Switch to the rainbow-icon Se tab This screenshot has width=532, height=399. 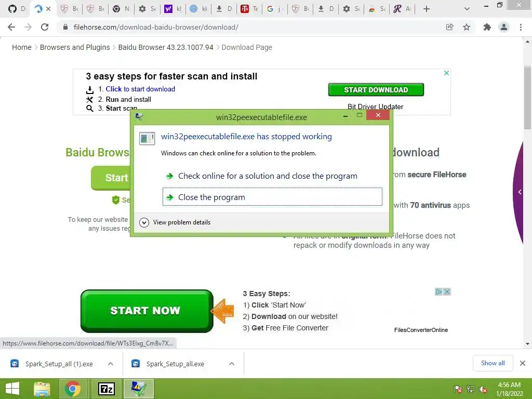[377, 9]
